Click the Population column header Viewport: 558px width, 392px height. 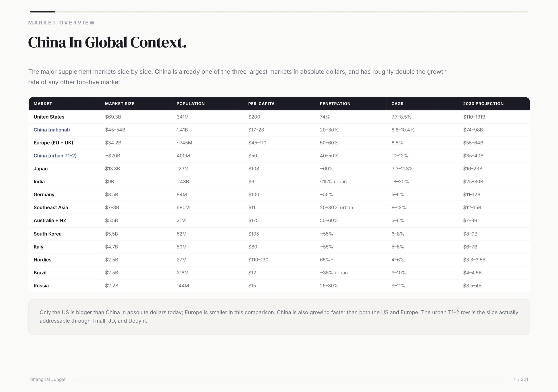[191, 104]
